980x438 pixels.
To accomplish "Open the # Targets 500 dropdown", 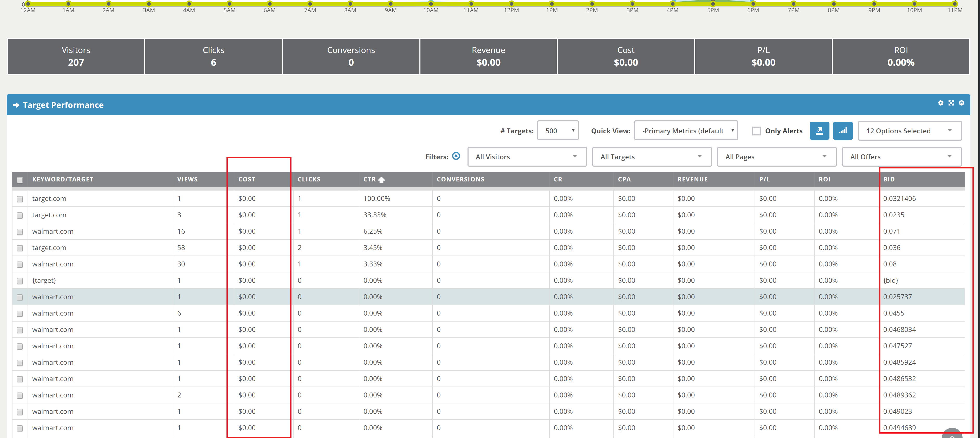I will point(558,131).
